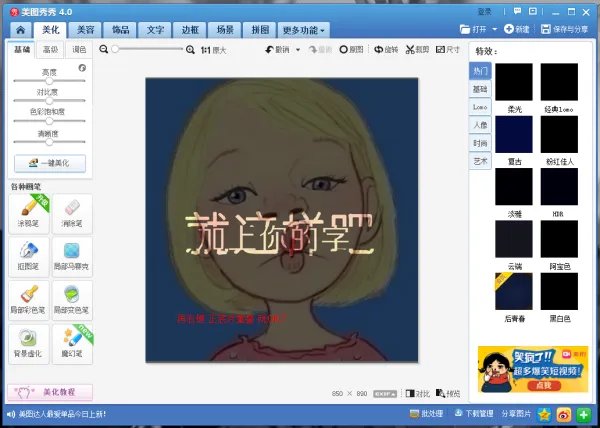Select the 热门 effects category

tap(480, 71)
